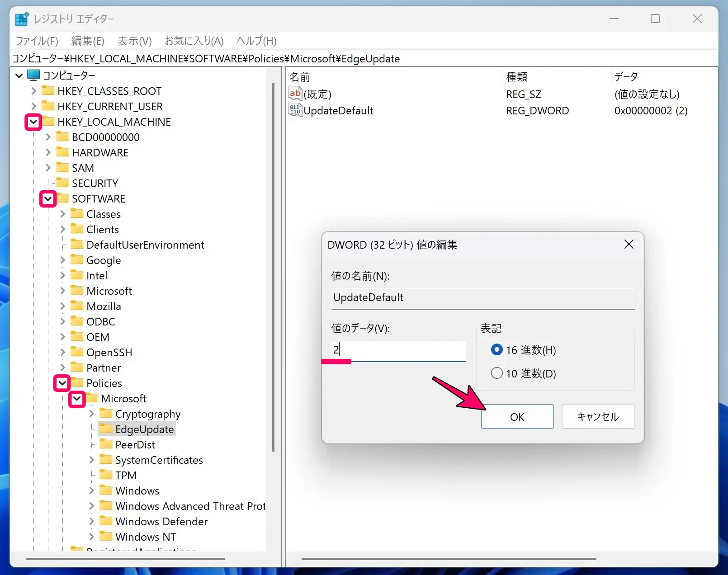Expand the HKEY_CURRENT_USER tree node
This screenshot has height=575, width=728.
[x=33, y=107]
